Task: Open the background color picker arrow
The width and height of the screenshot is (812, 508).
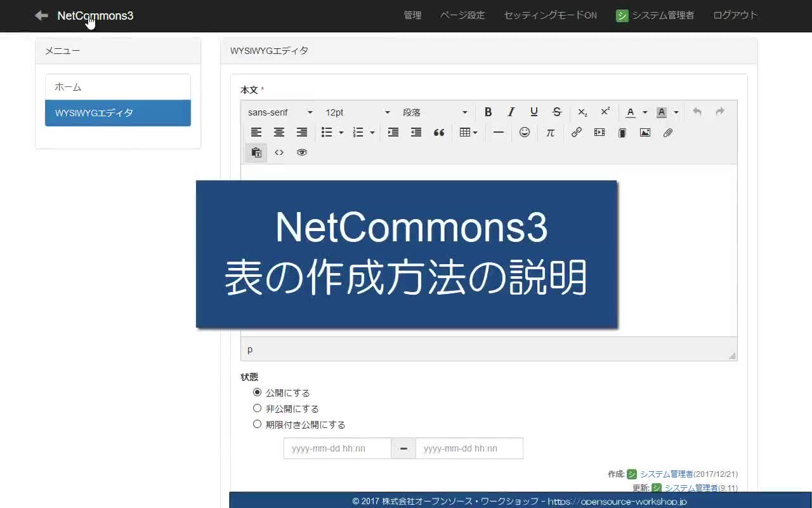Action: pyautogui.click(x=676, y=112)
